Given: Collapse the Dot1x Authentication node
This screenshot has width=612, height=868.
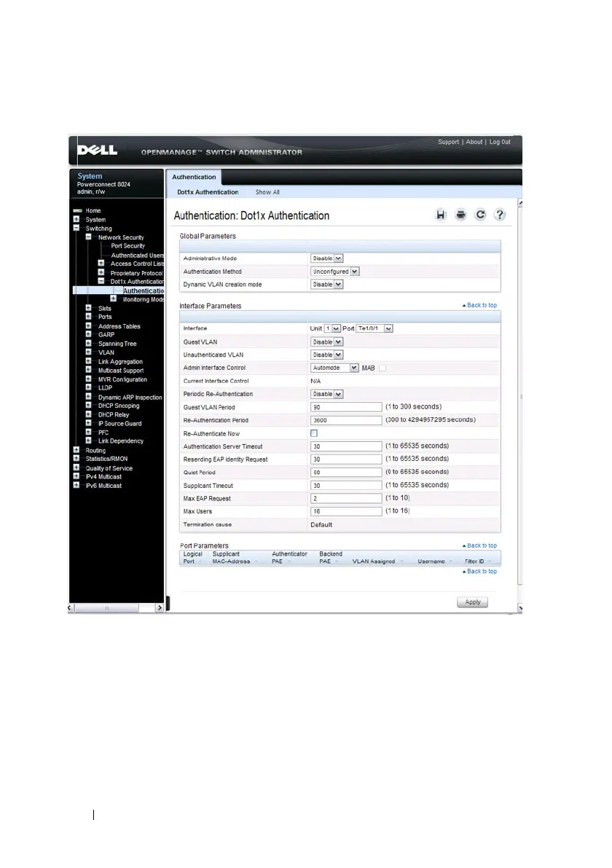Looking at the screenshot, I should pyautogui.click(x=101, y=281).
